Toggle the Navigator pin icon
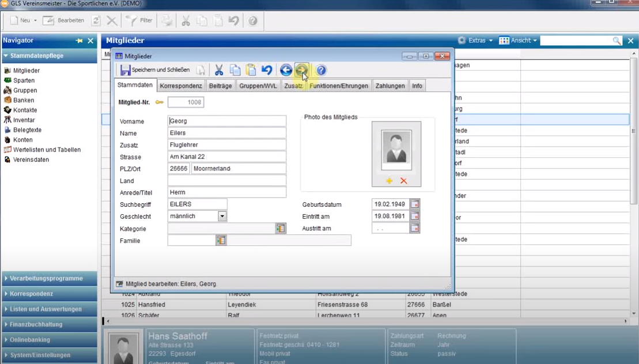Viewport: 639px width, 364px height. tap(79, 41)
